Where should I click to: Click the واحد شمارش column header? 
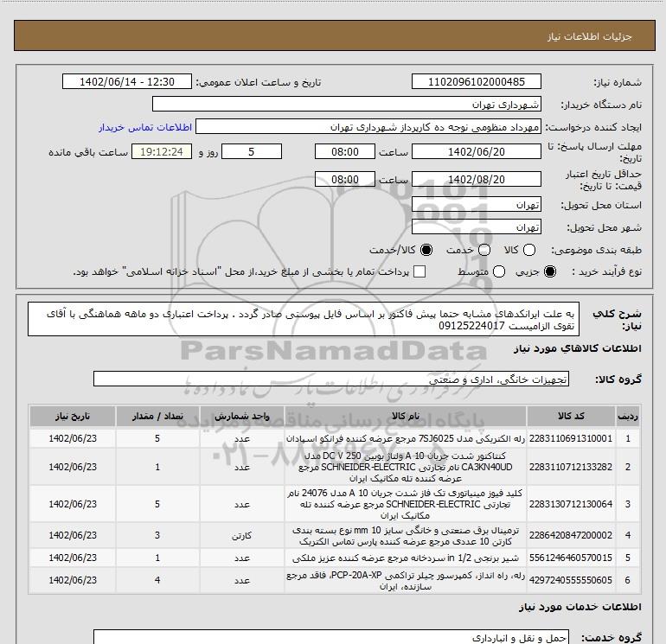tap(241, 416)
